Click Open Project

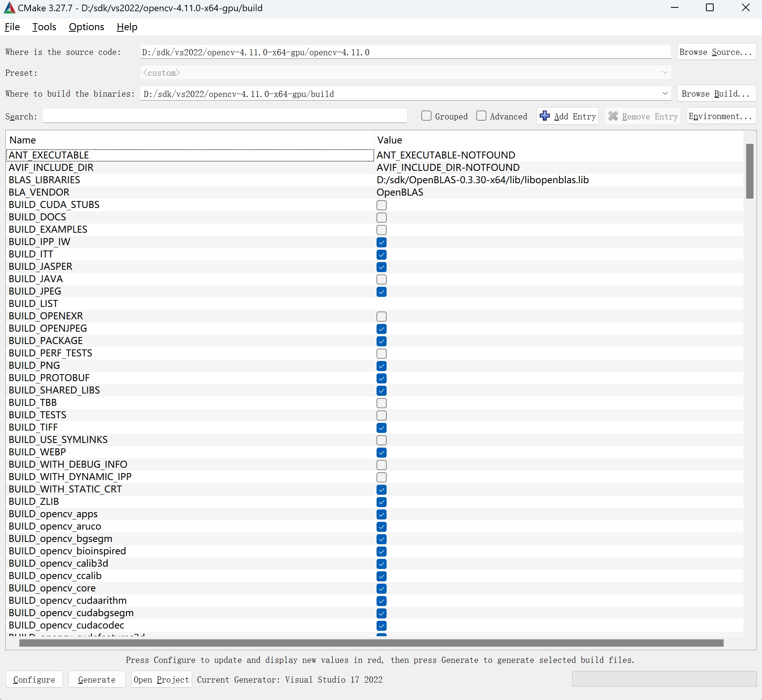161,680
